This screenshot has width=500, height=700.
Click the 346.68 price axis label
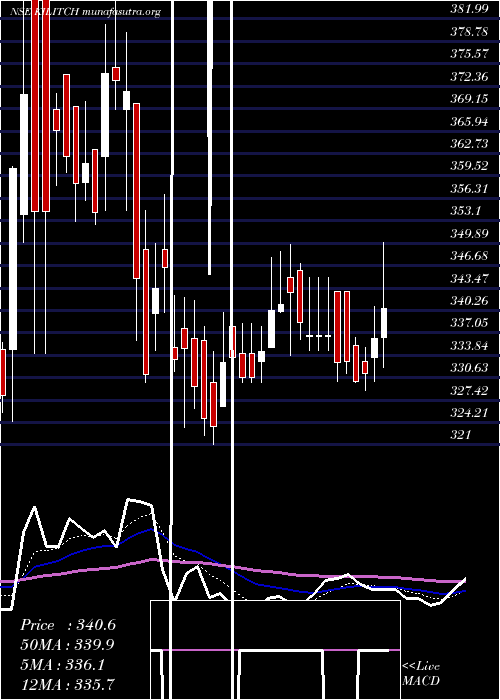coord(469,256)
